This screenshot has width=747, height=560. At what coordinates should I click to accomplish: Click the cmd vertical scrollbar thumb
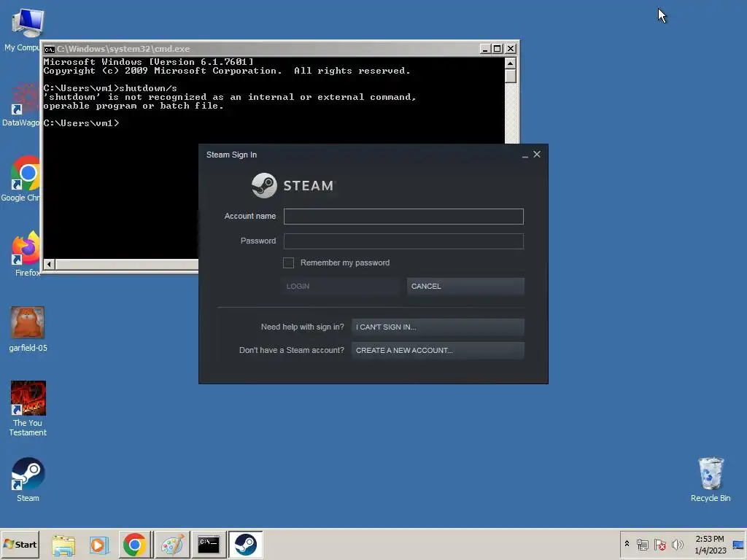[510, 76]
